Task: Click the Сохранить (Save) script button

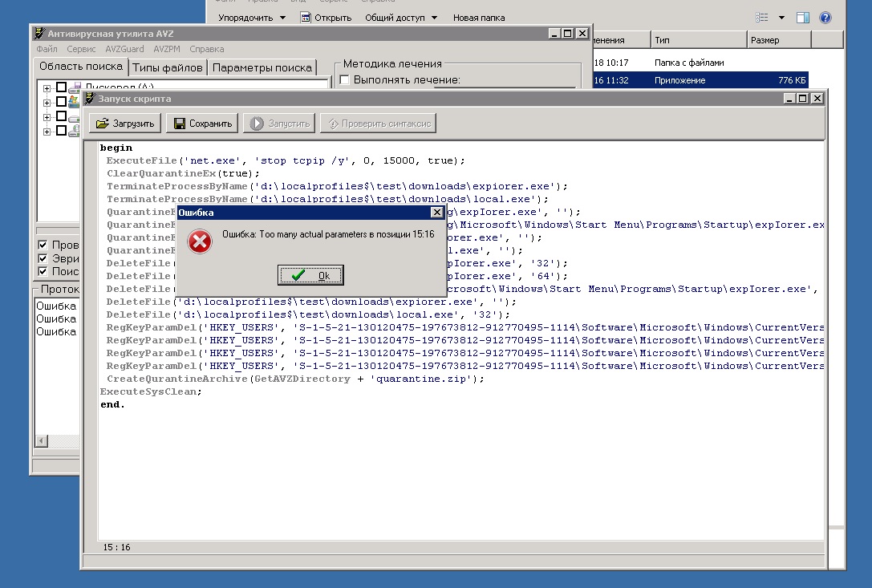Action: pos(202,124)
